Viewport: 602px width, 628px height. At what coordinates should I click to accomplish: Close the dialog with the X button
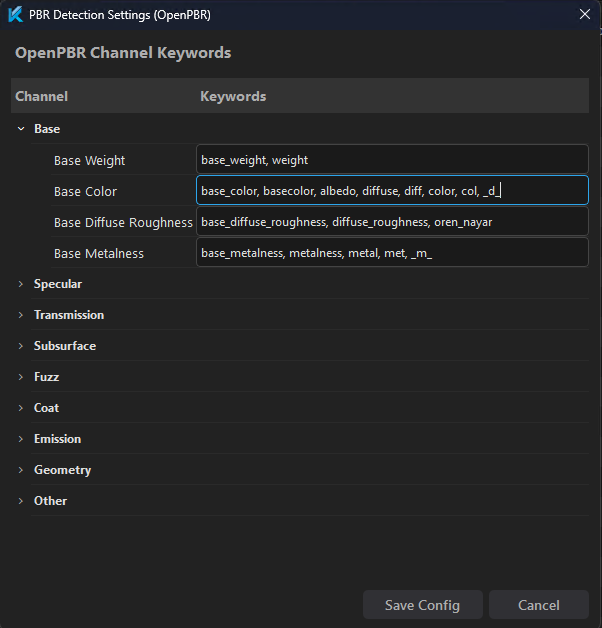[585, 14]
